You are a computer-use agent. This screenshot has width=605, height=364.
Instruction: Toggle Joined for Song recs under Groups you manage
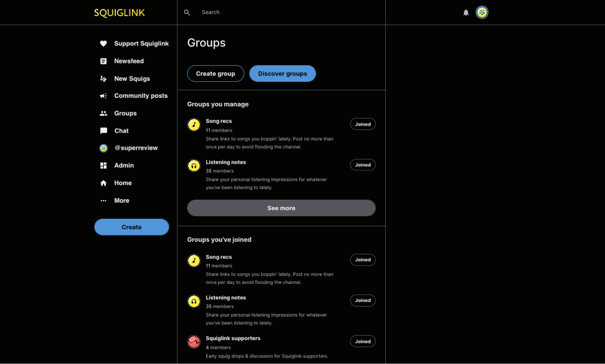[362, 124]
